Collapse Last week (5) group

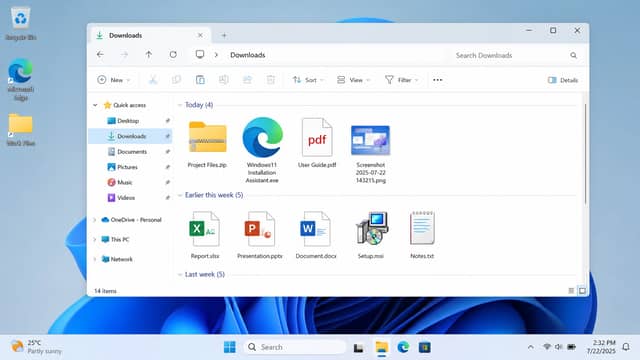[x=180, y=275]
